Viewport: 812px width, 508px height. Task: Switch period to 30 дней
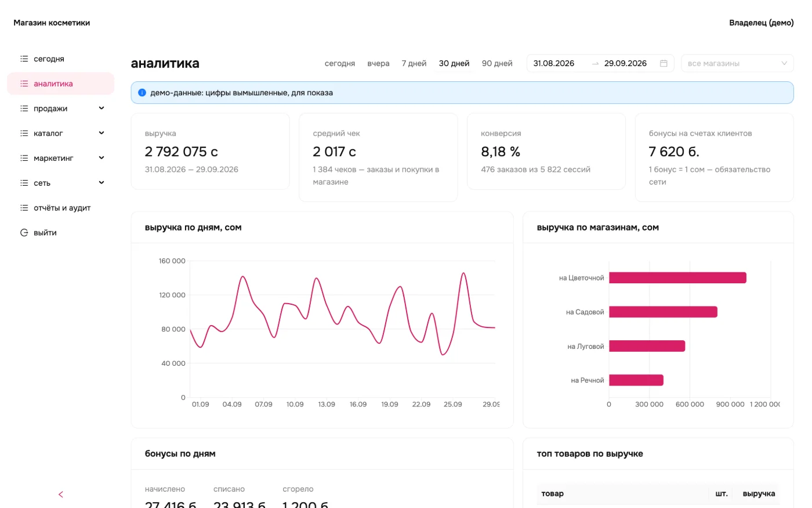pos(454,63)
